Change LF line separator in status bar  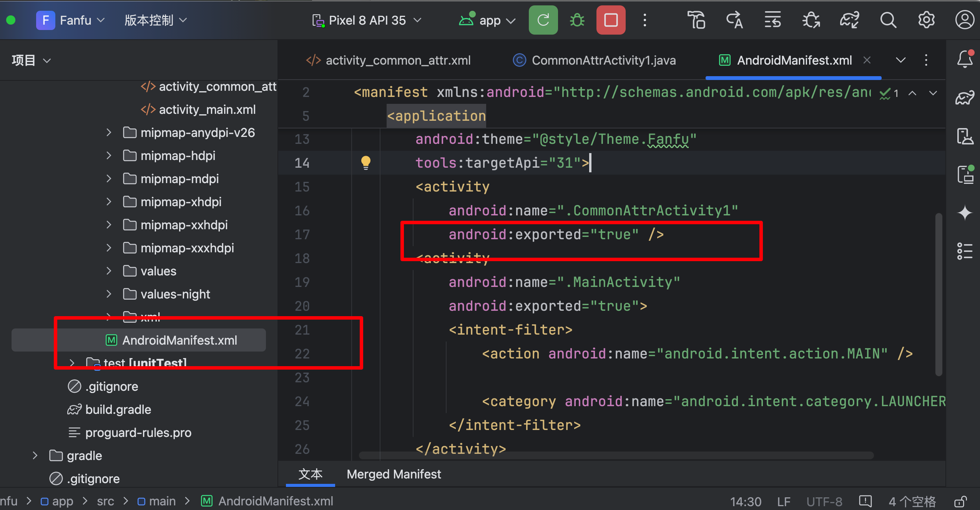(784, 502)
